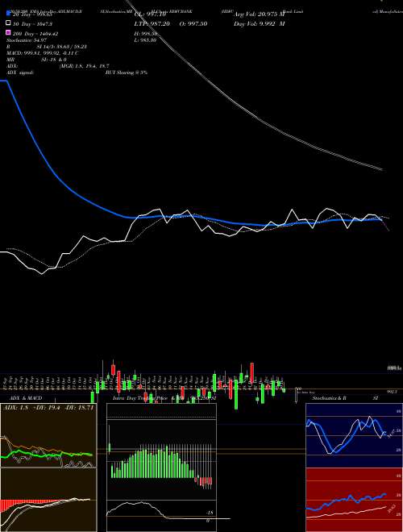The height and width of the screenshot is (532, 403).
Task: Click the 'Avg Vol: 20.975 M' text
Action: coord(260,14)
